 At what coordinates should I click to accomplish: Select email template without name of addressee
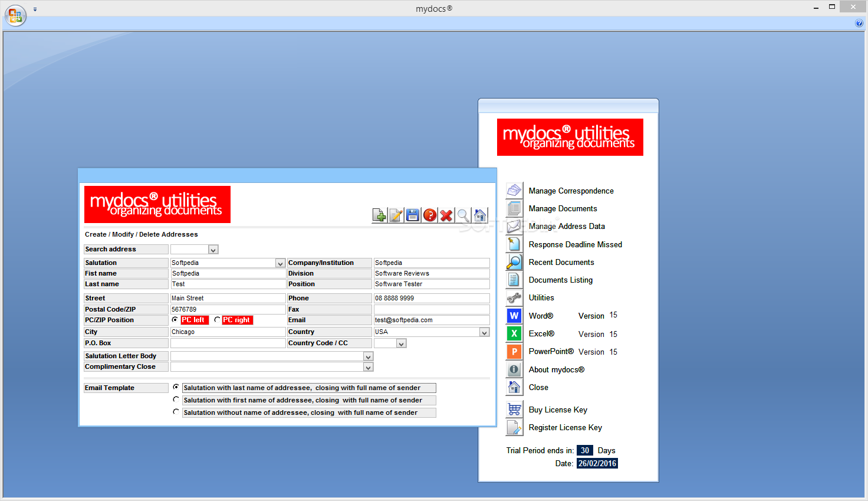(176, 412)
